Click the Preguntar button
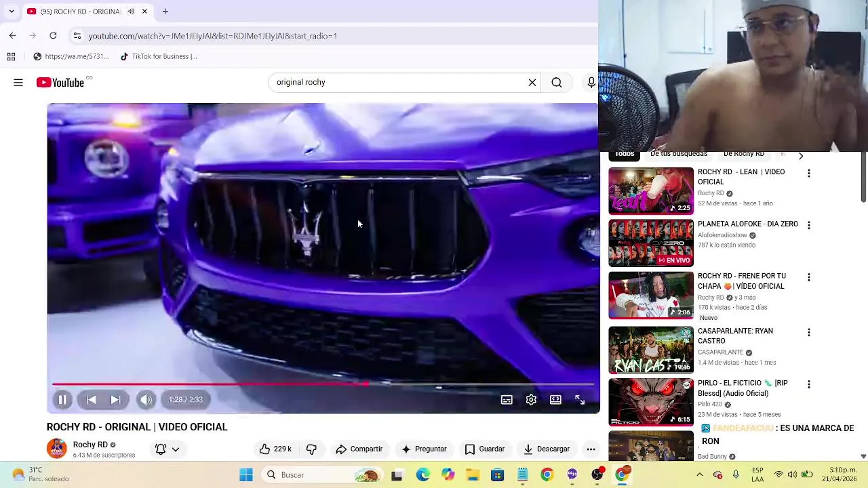Viewport: 868px width, 488px height. pos(424,449)
